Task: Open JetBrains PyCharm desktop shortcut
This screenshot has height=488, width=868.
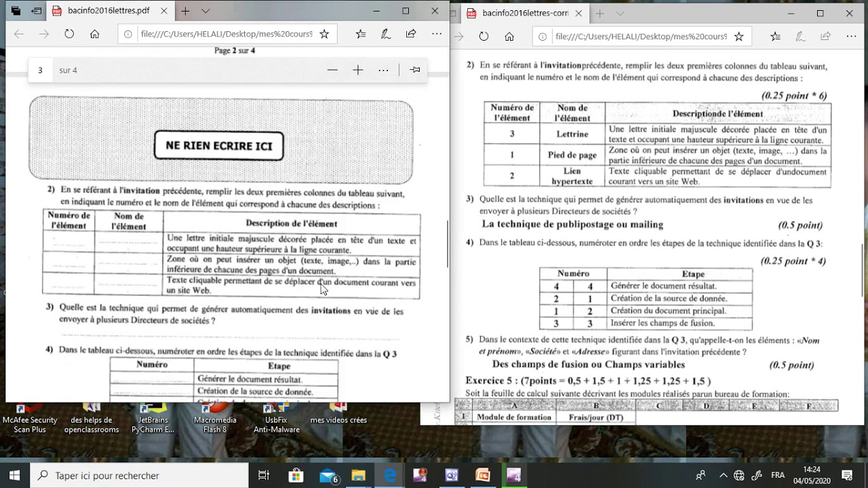Action: 153,420
